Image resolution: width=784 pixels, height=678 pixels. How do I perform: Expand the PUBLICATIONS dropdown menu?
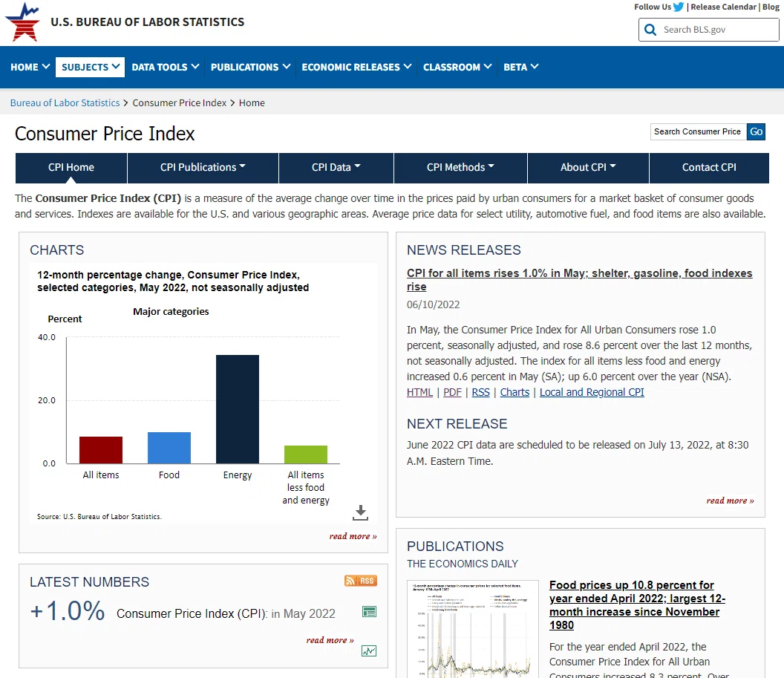(x=250, y=67)
